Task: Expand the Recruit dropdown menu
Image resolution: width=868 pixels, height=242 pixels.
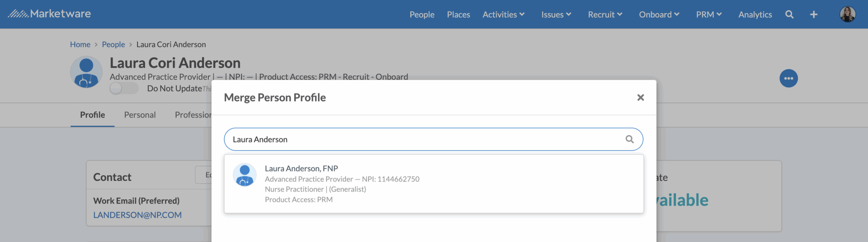Action: click(x=605, y=15)
